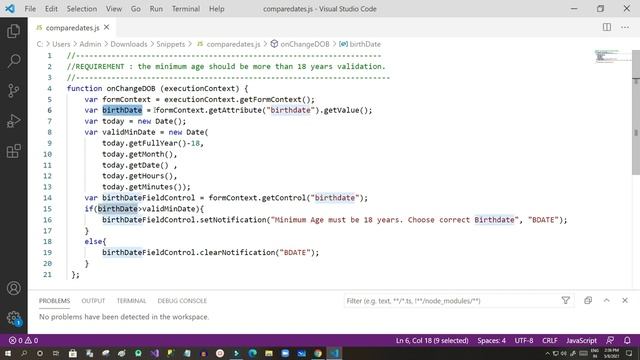Change file encoding UTF-8 in status bar
This screenshot has width=640, height=360.
[x=524, y=340]
